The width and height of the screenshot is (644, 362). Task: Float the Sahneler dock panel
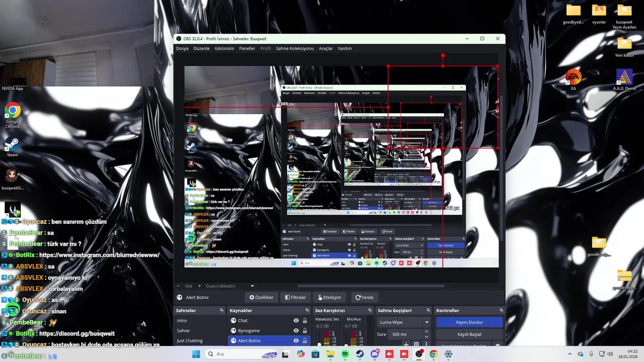[x=221, y=311]
